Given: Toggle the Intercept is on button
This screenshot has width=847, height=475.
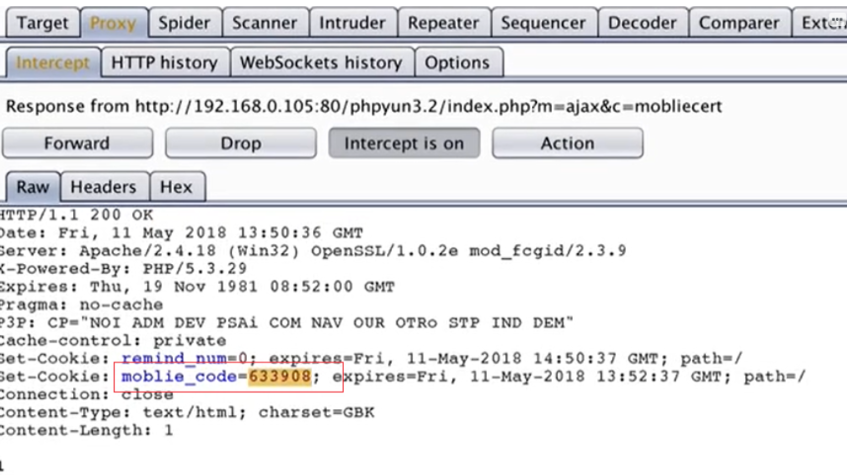Looking at the screenshot, I should tap(404, 143).
